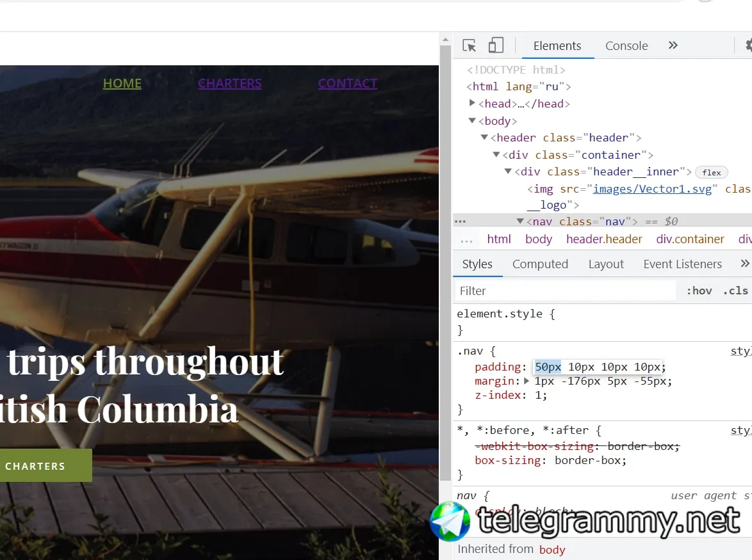Switch to the Computed tab

(540, 264)
